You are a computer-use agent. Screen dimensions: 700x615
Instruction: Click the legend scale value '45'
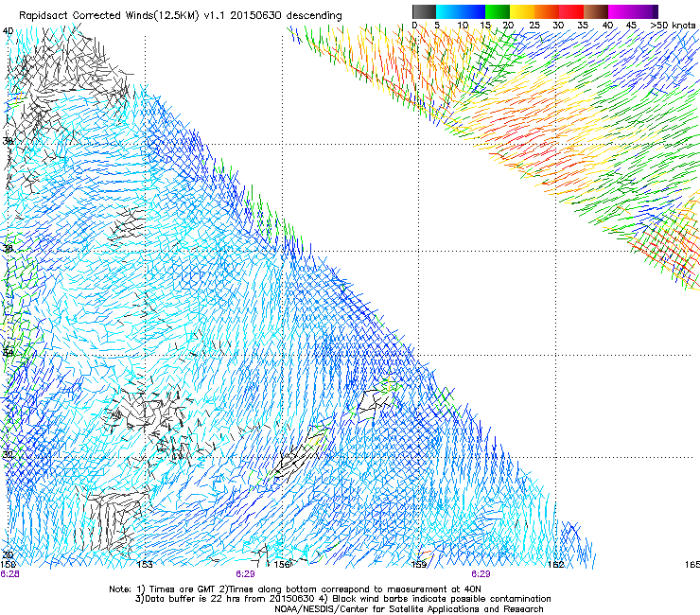(631, 26)
